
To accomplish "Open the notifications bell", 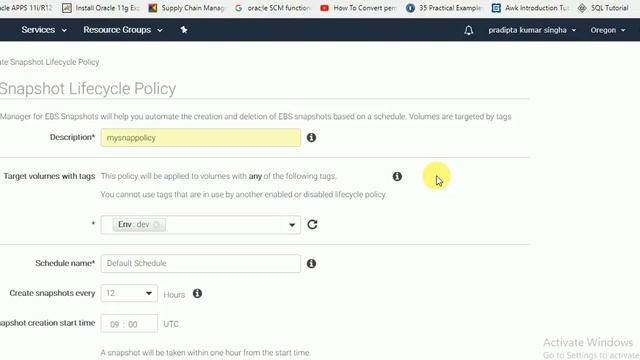I will click(x=469, y=30).
